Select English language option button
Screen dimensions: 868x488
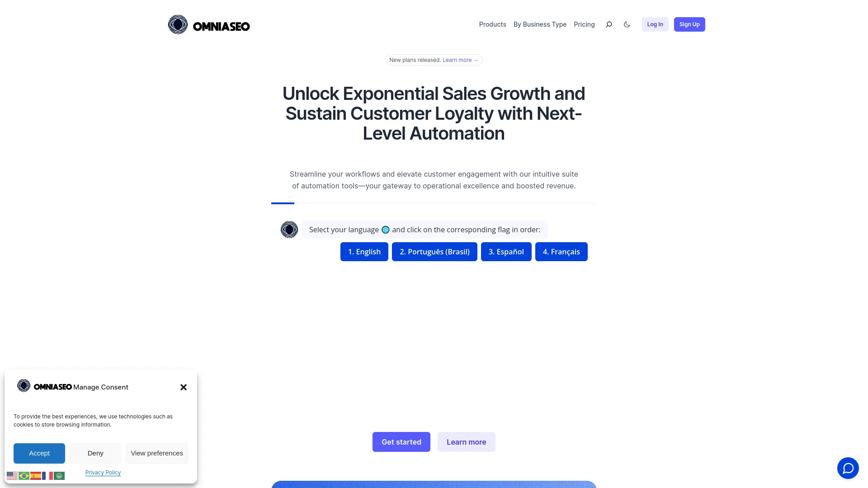[x=364, y=251]
